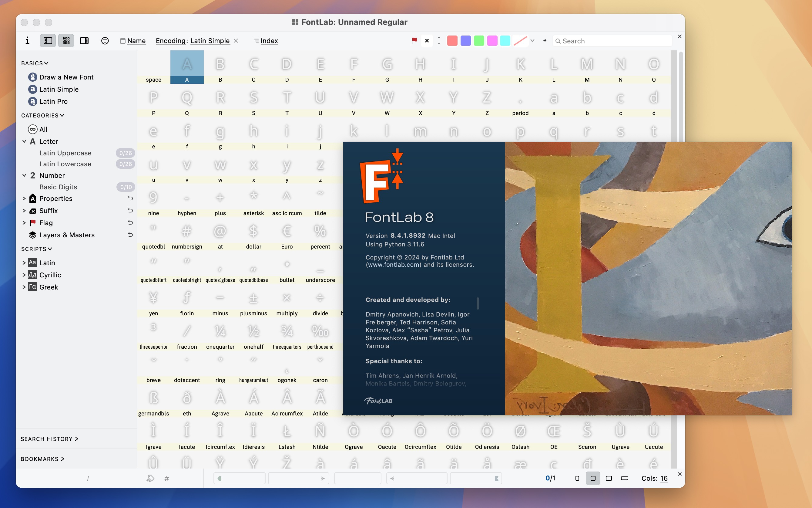
Task: Open BOOKMARKS section
Action: 42,459
